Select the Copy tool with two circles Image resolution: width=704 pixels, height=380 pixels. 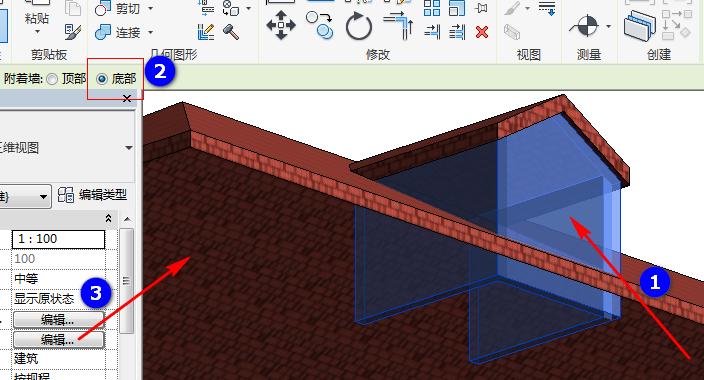(x=319, y=25)
